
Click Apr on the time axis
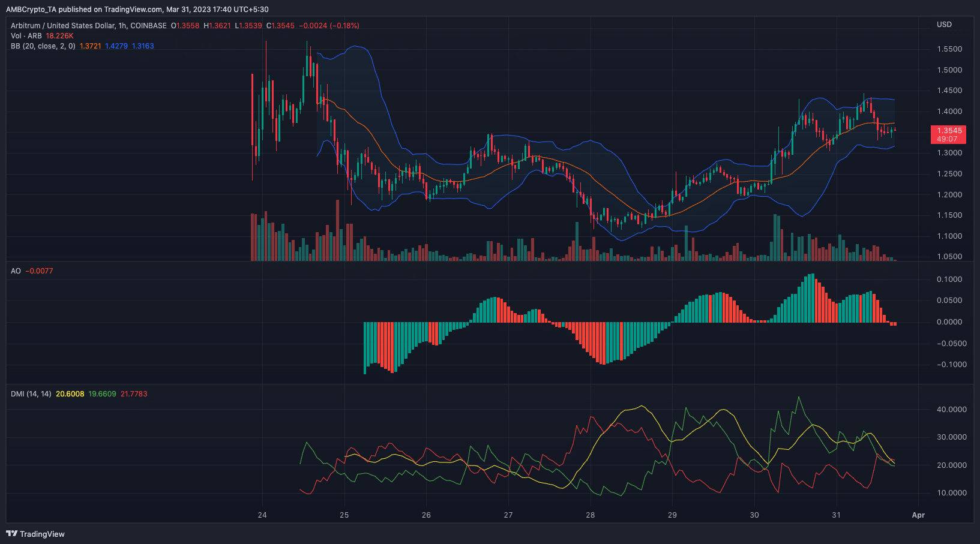pyautogui.click(x=918, y=515)
